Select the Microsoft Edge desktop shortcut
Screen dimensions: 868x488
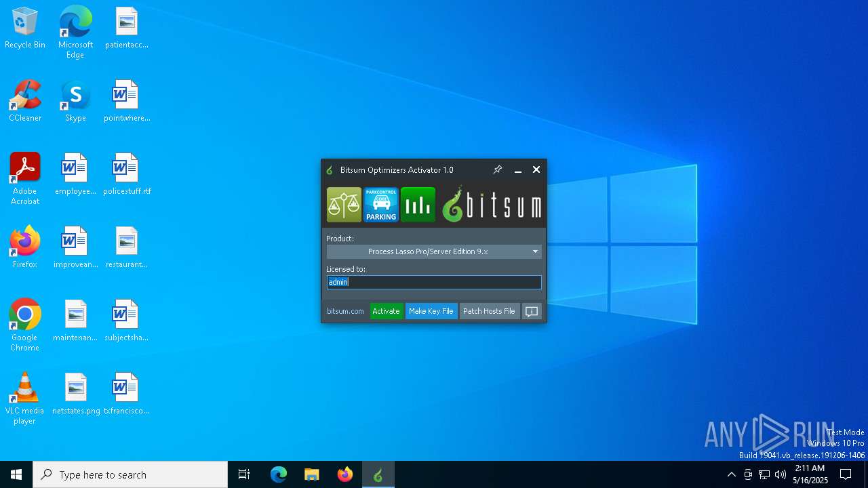[x=75, y=33]
